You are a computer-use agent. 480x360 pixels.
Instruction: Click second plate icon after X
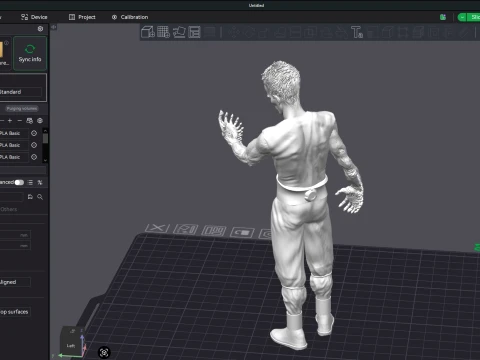(x=185, y=229)
